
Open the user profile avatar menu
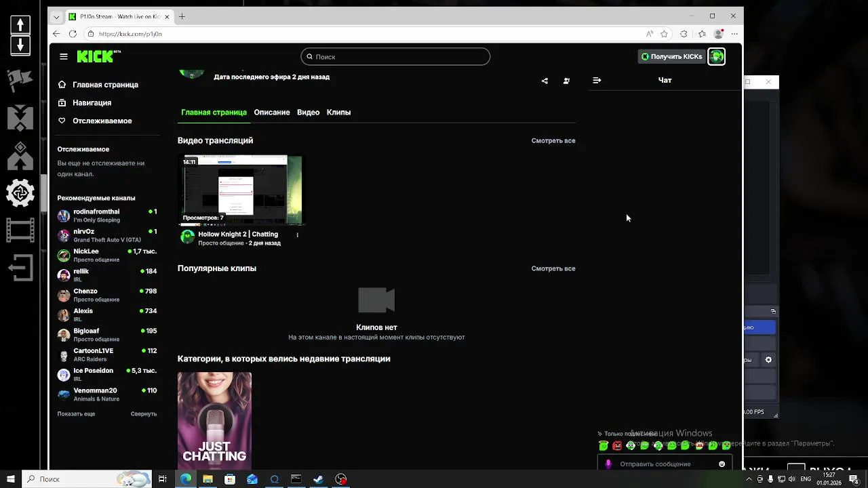pos(716,57)
